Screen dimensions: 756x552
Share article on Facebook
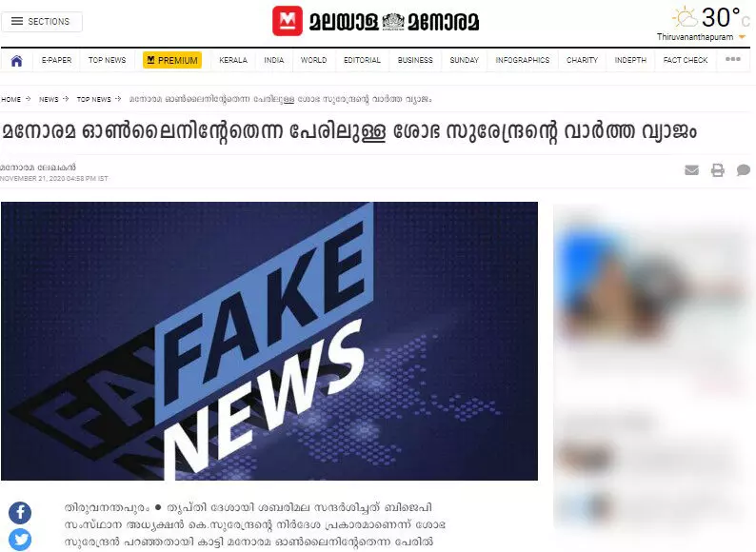(x=20, y=512)
